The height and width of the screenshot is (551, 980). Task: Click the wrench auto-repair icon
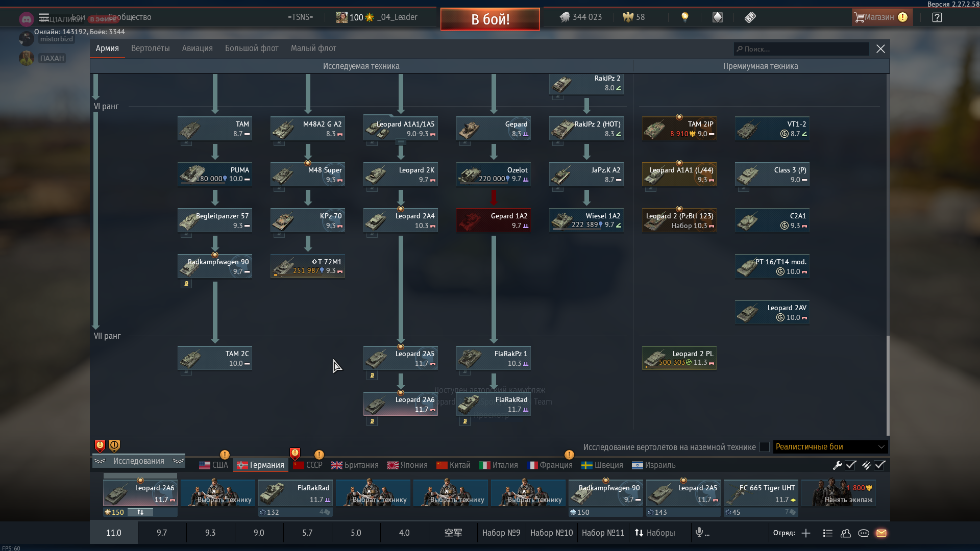tap(837, 465)
